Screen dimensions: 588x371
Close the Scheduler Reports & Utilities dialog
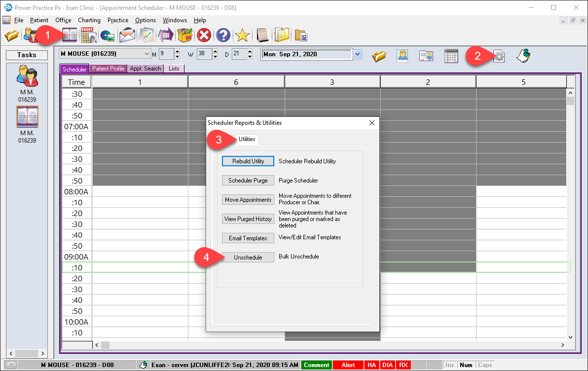(371, 123)
